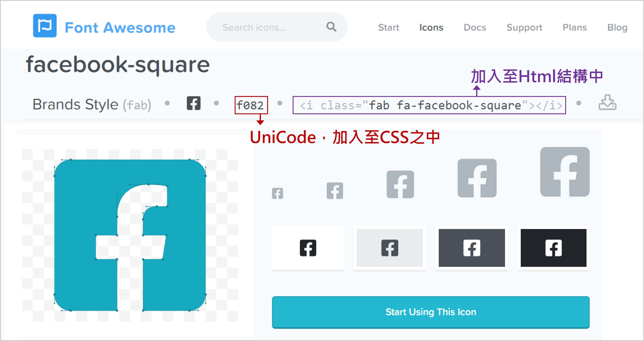Focus the Search icons input field
Viewport: 644px width, 341px height.
(x=277, y=27)
